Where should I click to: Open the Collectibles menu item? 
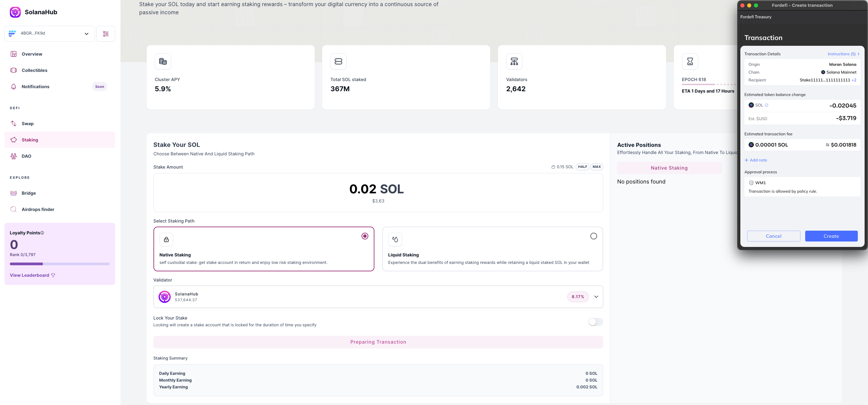click(x=60, y=70)
